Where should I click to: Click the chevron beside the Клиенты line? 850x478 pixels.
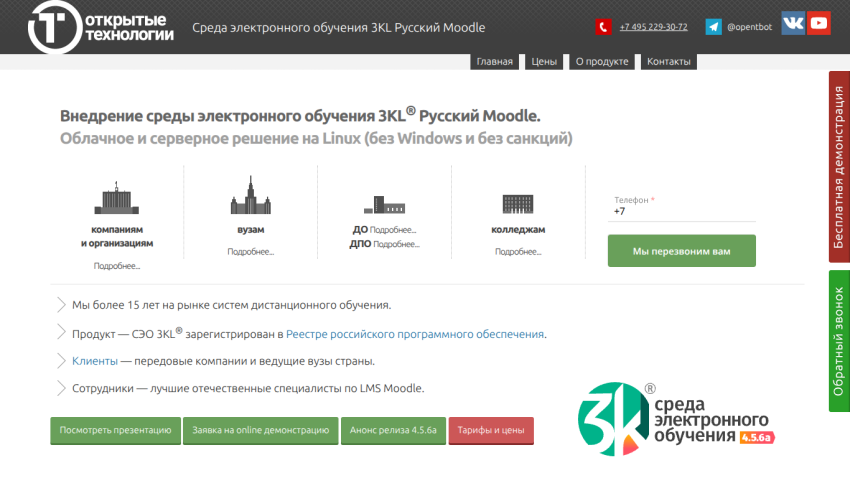pyautogui.click(x=61, y=360)
